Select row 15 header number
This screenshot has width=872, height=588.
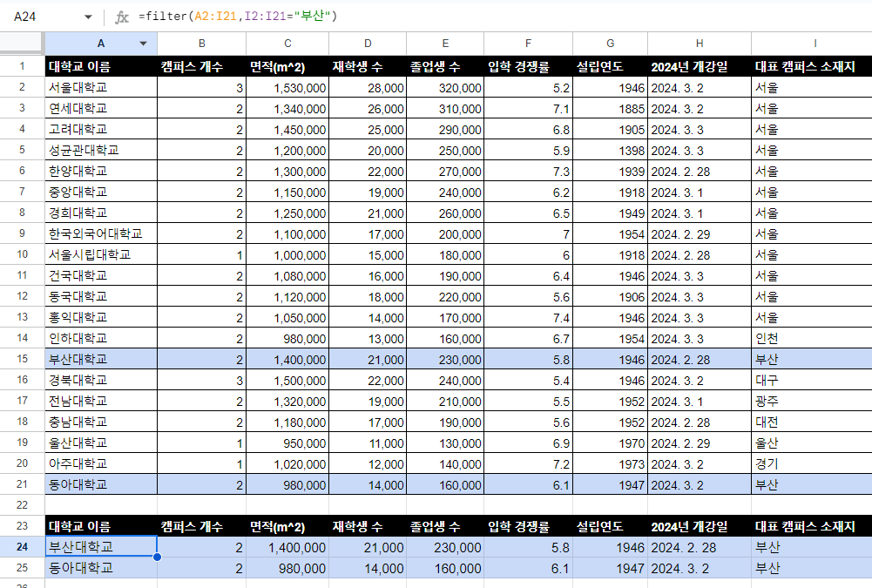23,359
